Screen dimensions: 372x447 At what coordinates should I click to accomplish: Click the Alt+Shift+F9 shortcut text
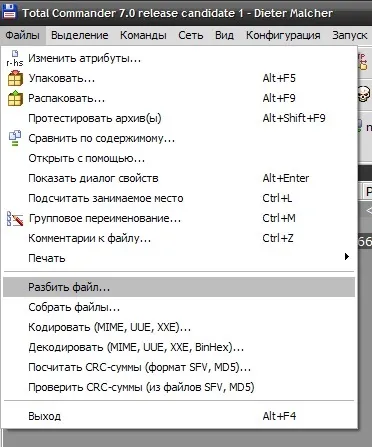[294, 118]
